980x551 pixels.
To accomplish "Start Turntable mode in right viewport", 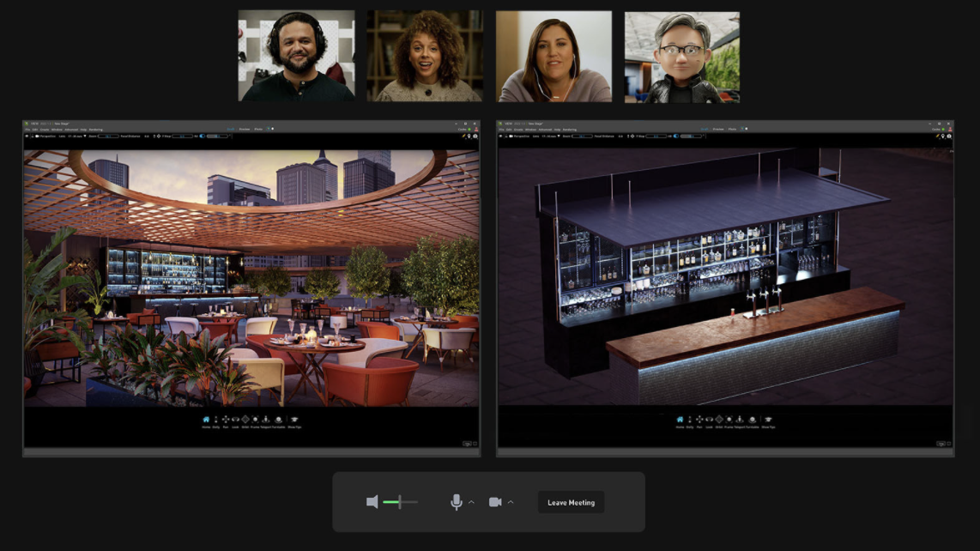I will tap(752, 421).
